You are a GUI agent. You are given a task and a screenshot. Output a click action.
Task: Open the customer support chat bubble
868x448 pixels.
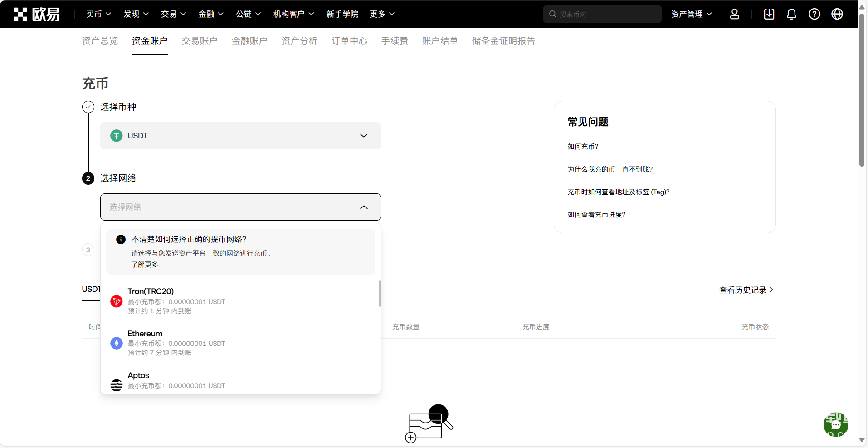836,425
